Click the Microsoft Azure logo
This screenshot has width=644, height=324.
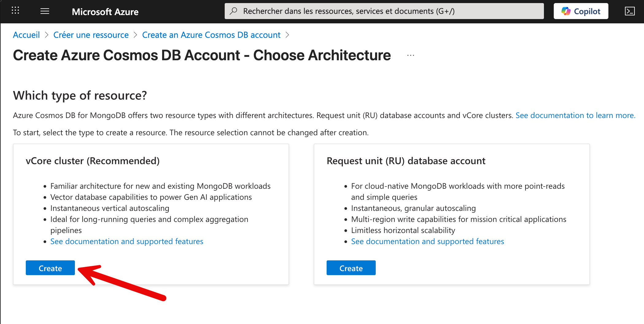click(x=105, y=12)
